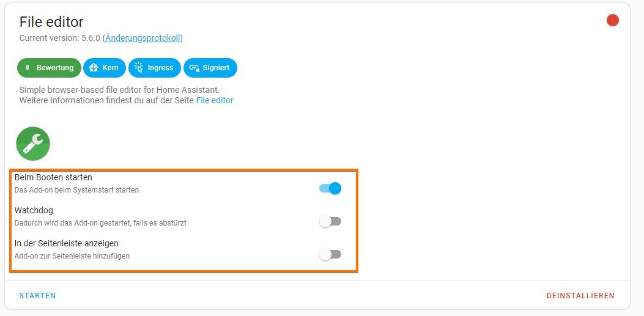Disable the Beim Booten starten switch
Viewport: 644px width, 316px height.
coord(330,188)
